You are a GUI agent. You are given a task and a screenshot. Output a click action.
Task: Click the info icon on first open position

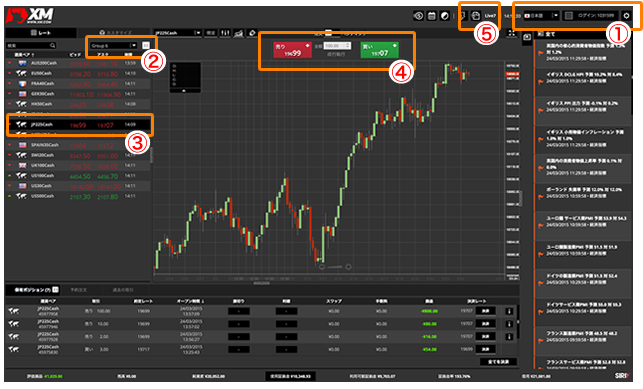pyautogui.click(x=509, y=311)
